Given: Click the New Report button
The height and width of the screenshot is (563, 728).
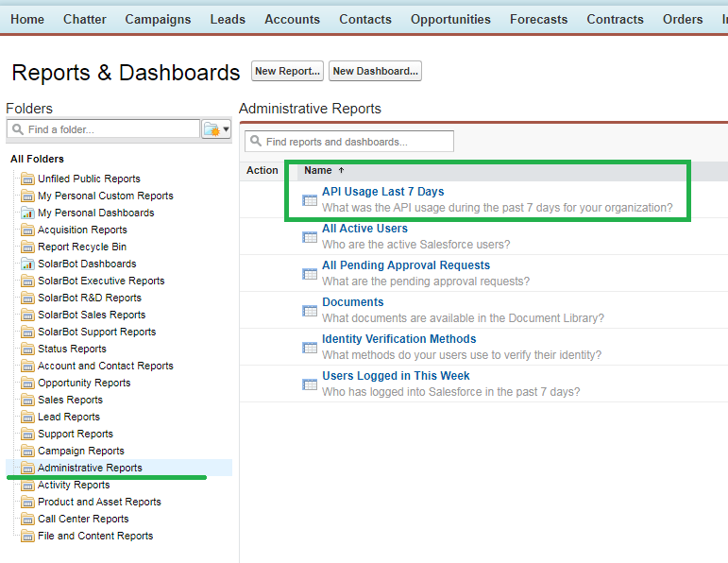Looking at the screenshot, I should (287, 71).
